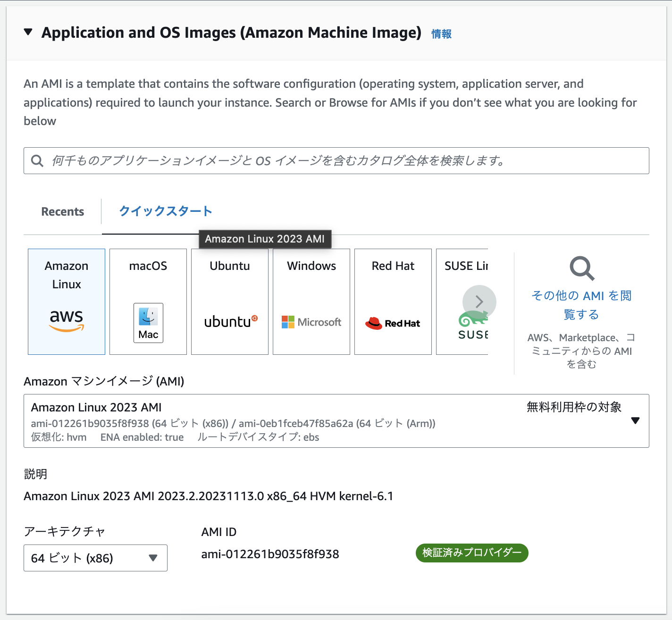Open the 情報 info link
The width and height of the screenshot is (672, 620).
click(441, 34)
